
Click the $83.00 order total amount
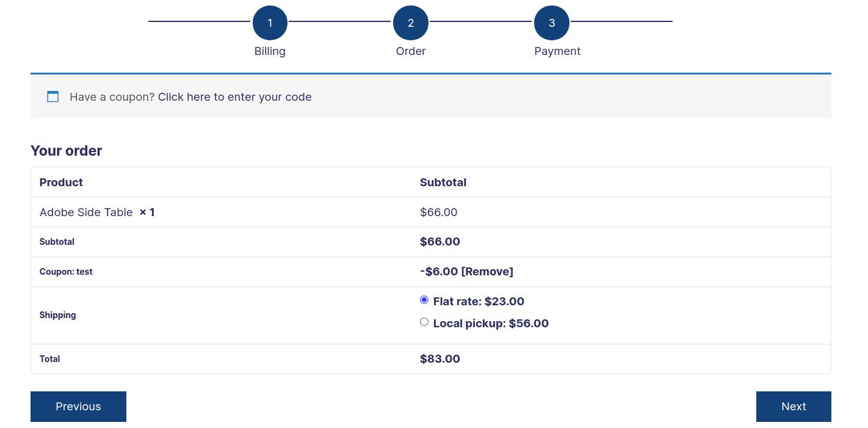(x=440, y=359)
